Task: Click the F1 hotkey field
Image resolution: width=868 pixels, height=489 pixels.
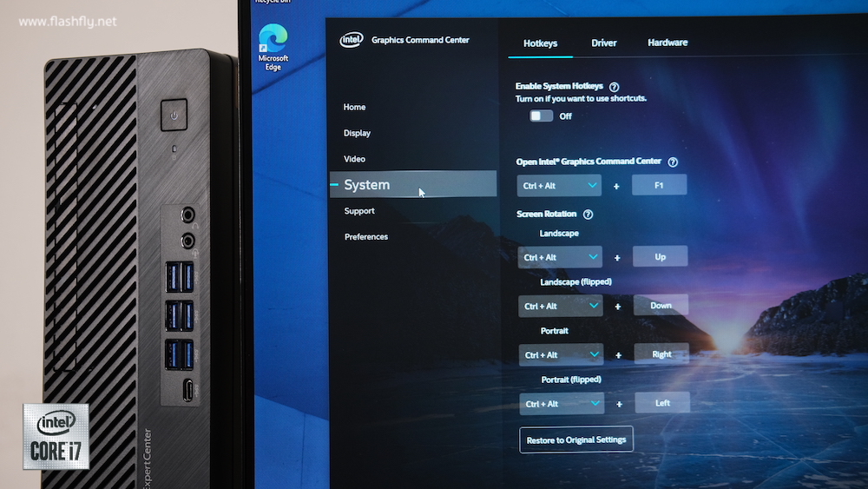Action: pos(659,185)
